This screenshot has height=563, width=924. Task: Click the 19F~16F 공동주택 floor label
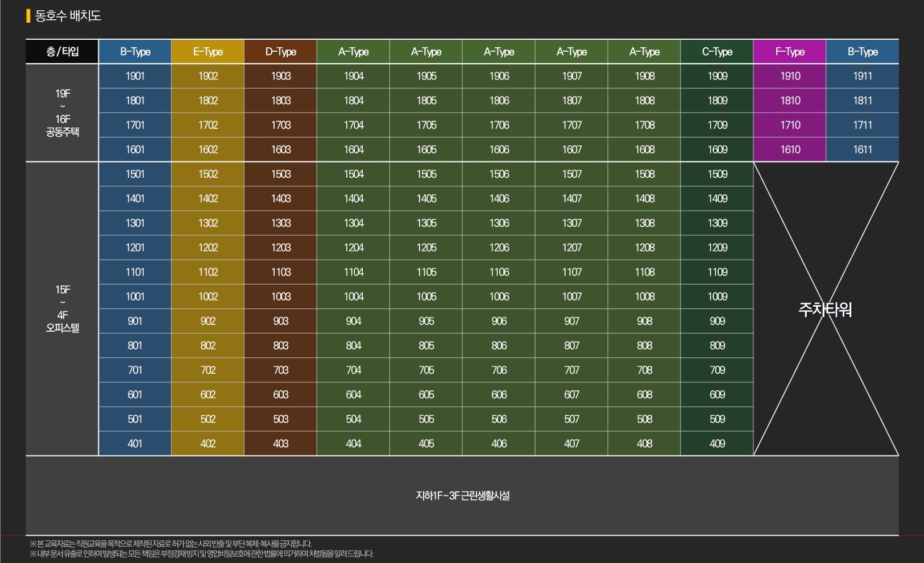pos(62,112)
